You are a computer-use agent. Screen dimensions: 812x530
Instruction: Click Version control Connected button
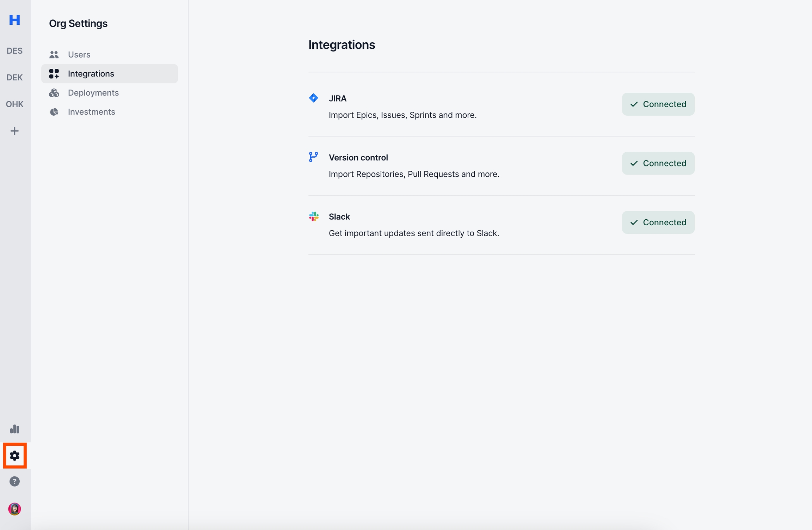point(658,163)
